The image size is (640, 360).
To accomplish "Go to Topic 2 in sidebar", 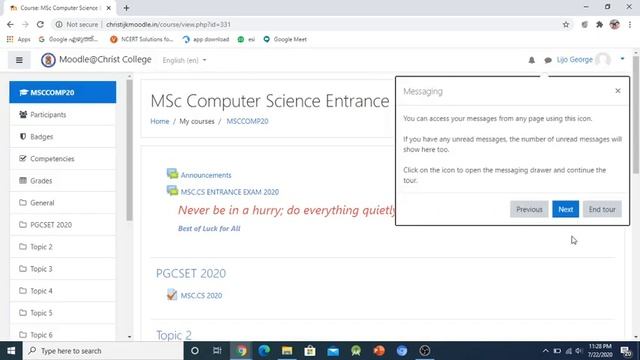I will pyautogui.click(x=62, y=247).
